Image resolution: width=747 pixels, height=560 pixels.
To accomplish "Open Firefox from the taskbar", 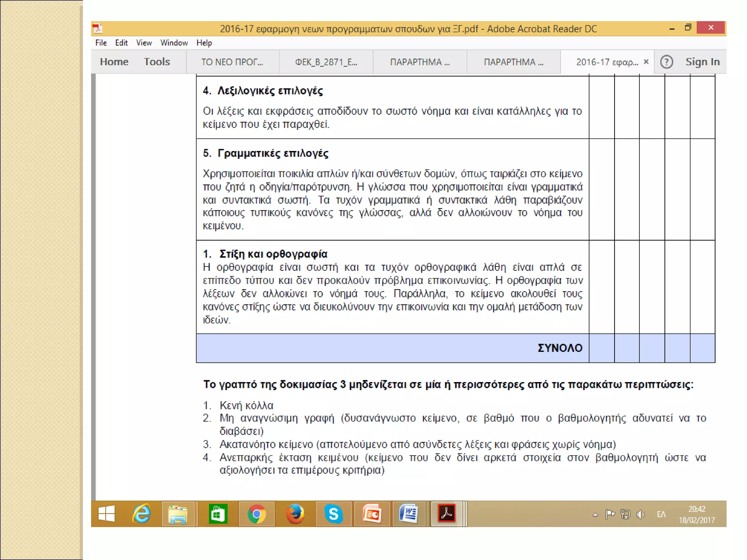I will coord(295,514).
